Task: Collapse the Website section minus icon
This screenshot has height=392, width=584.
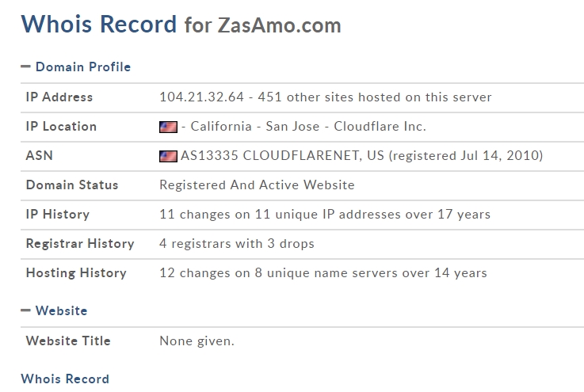Action: (25, 311)
